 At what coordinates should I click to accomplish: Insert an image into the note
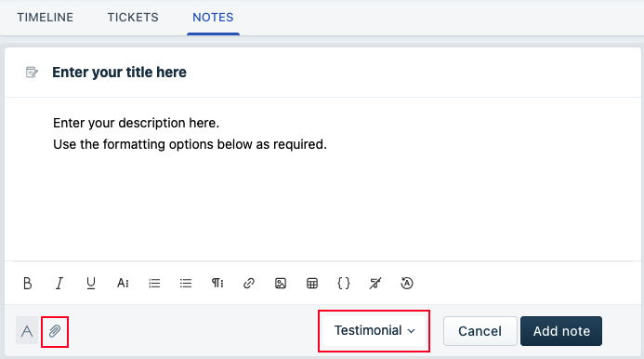coord(281,283)
